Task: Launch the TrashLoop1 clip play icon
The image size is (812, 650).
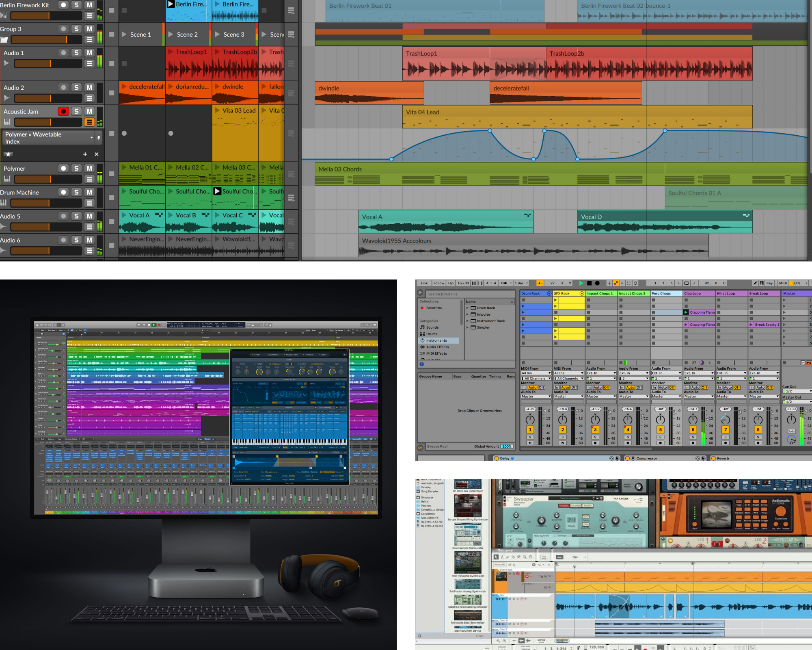Action: [170, 52]
